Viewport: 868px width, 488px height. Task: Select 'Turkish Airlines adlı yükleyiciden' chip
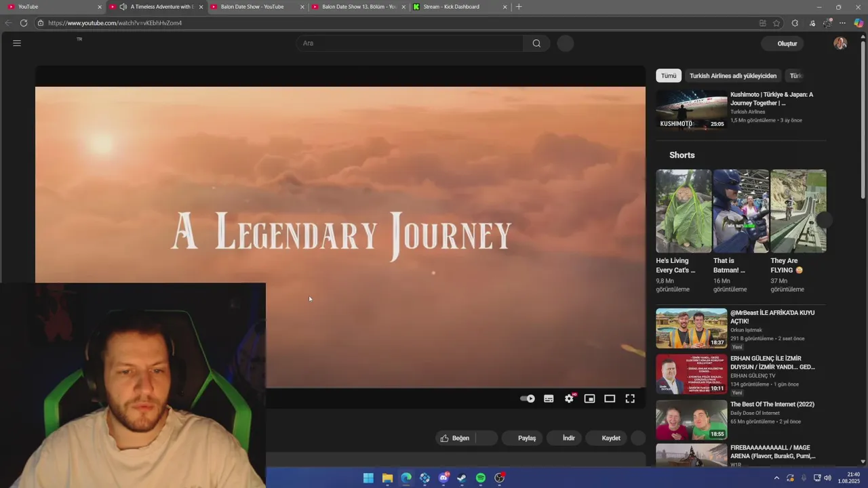coord(733,76)
